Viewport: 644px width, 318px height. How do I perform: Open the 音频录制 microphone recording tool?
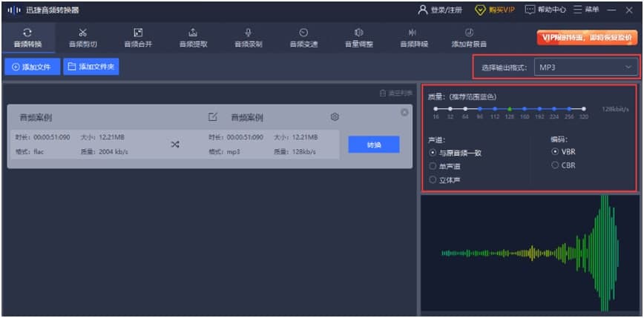pyautogui.click(x=248, y=38)
